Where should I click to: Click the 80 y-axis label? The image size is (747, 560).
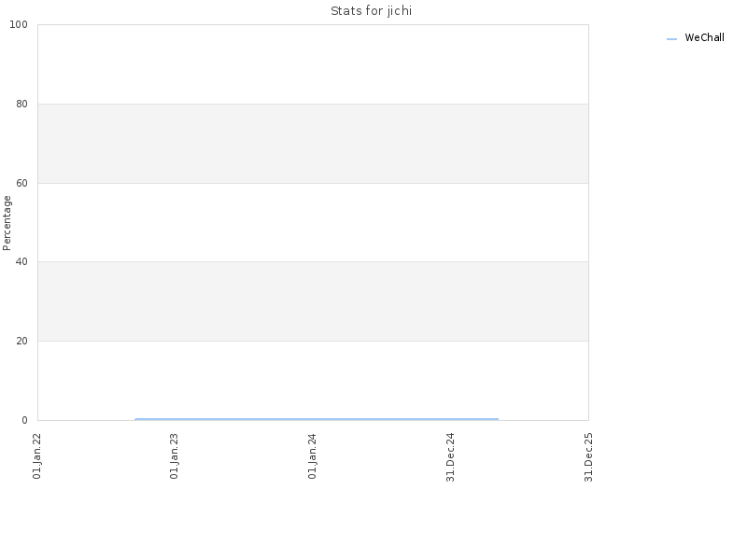[x=21, y=104]
